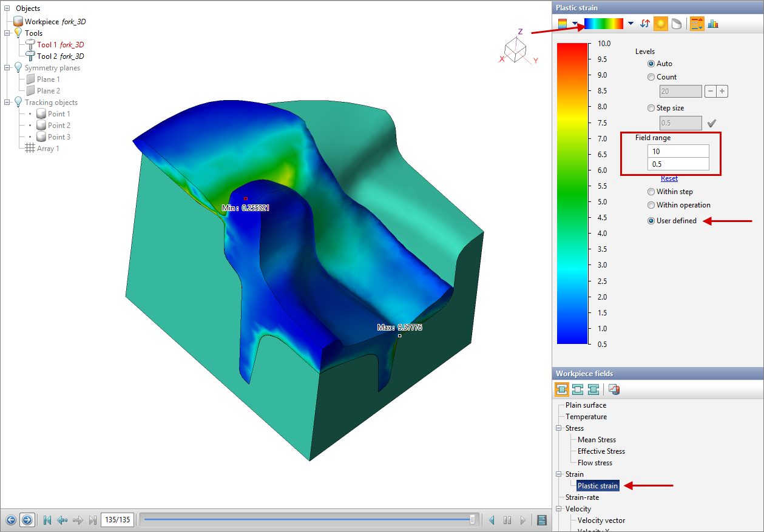Select the Count levels radio button
This screenshot has height=532, width=764.
click(651, 77)
